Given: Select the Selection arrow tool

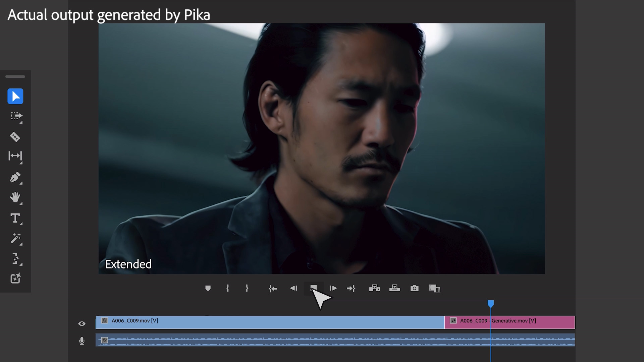Looking at the screenshot, I should coord(15,97).
